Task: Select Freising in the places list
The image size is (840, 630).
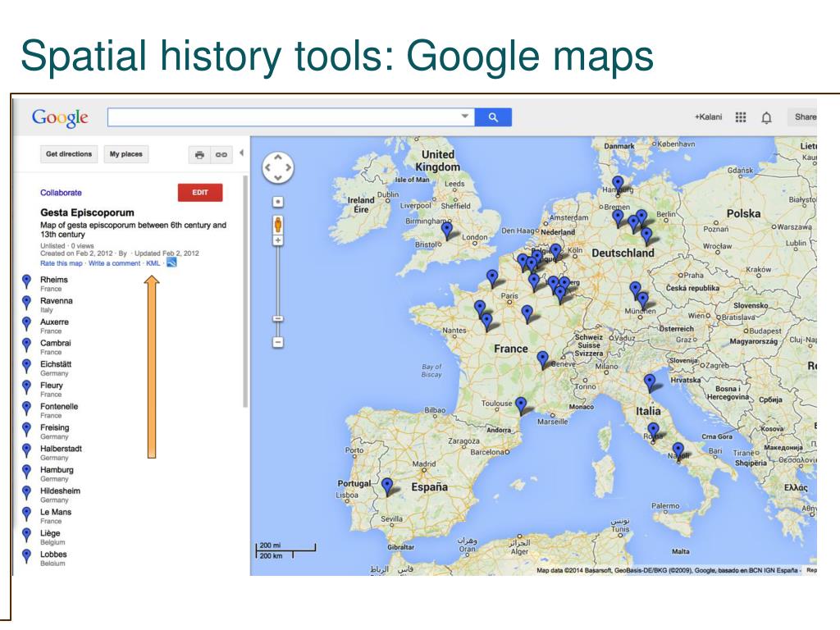Action: (55, 427)
